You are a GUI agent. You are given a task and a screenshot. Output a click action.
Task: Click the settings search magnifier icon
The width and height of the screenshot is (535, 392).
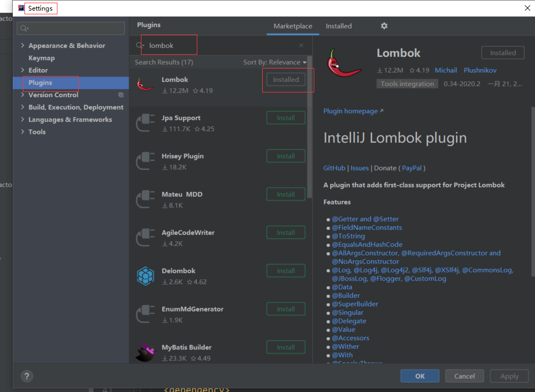(24, 28)
